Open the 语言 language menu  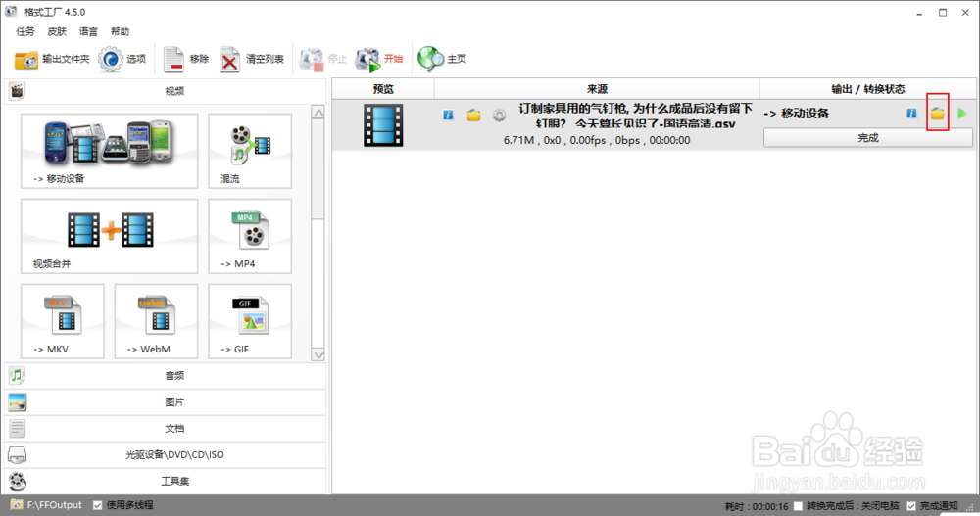pos(88,32)
